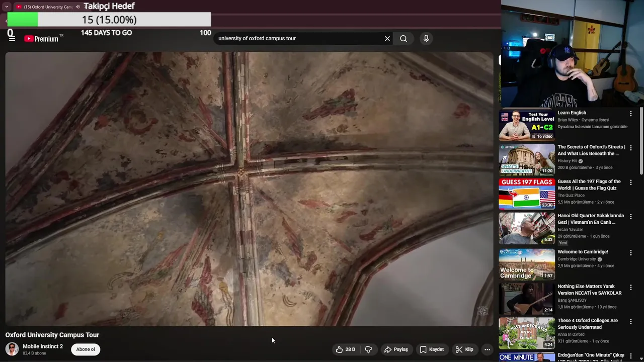Open options for Guess 197 Flags video

631,182
